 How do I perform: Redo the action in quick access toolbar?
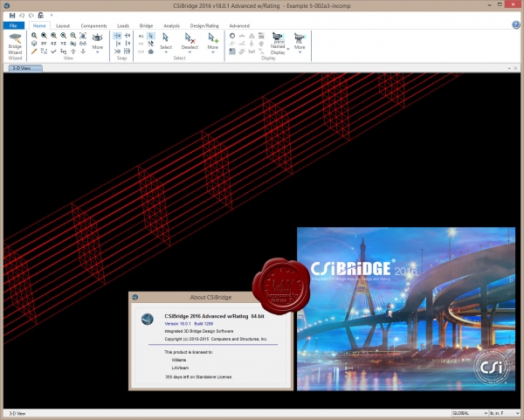click(x=31, y=16)
